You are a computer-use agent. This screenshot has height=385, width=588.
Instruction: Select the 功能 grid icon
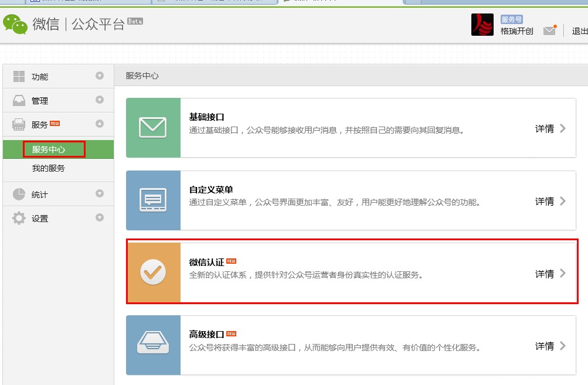pyautogui.click(x=19, y=76)
